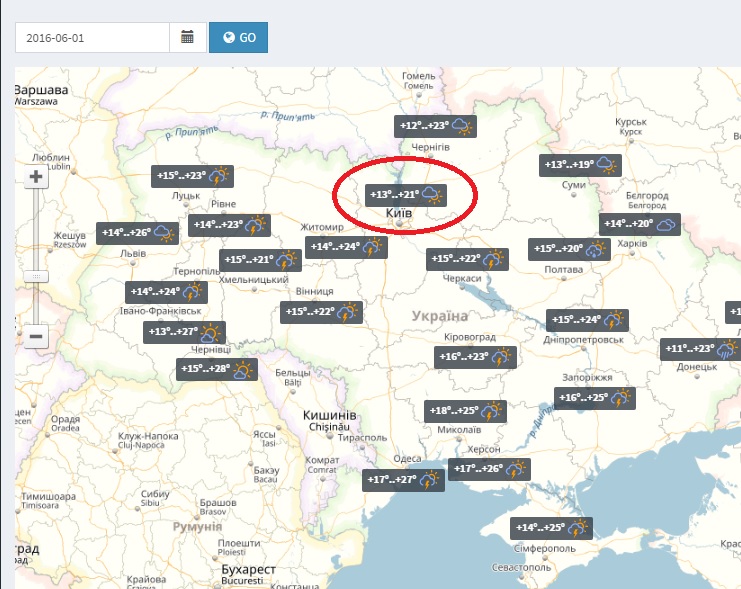Viewport: 741px width, 589px height.
Task: Click the Полтава +15°..+20° rain icon
Action: 595,249
